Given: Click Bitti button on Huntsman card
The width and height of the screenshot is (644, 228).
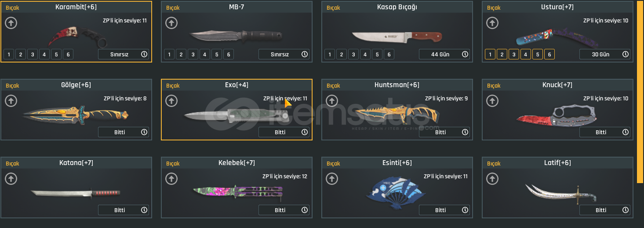Looking at the screenshot, I should (444, 132).
